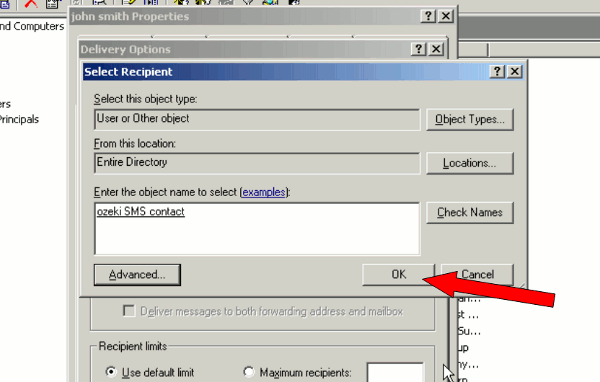Click john smith Properties help question mark
The image size is (600, 382).
(428, 16)
